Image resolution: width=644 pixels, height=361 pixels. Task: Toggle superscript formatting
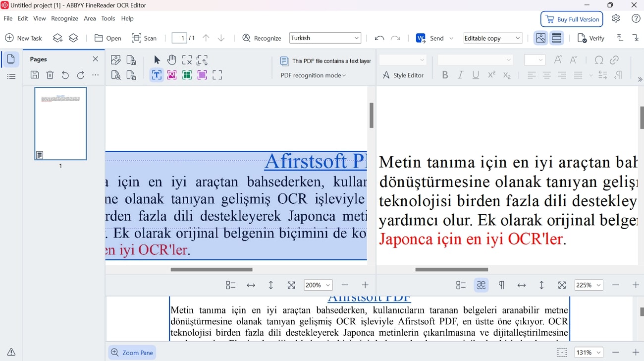[491, 75]
